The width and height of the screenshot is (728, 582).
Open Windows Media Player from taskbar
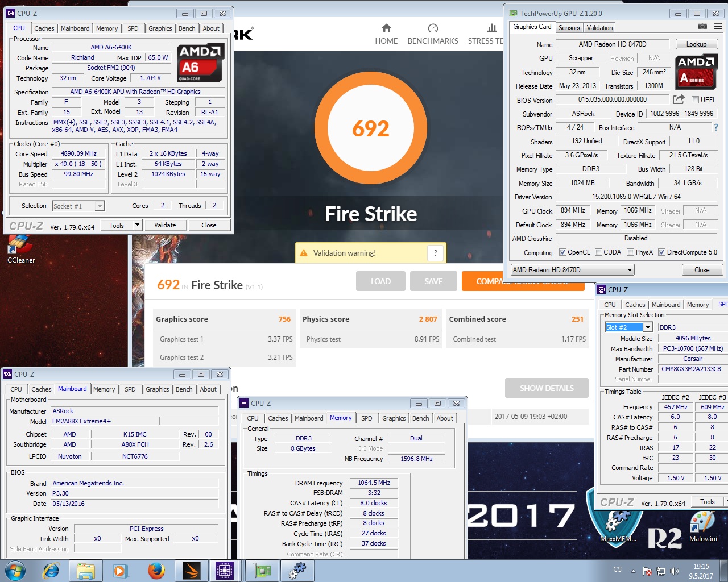point(121,570)
